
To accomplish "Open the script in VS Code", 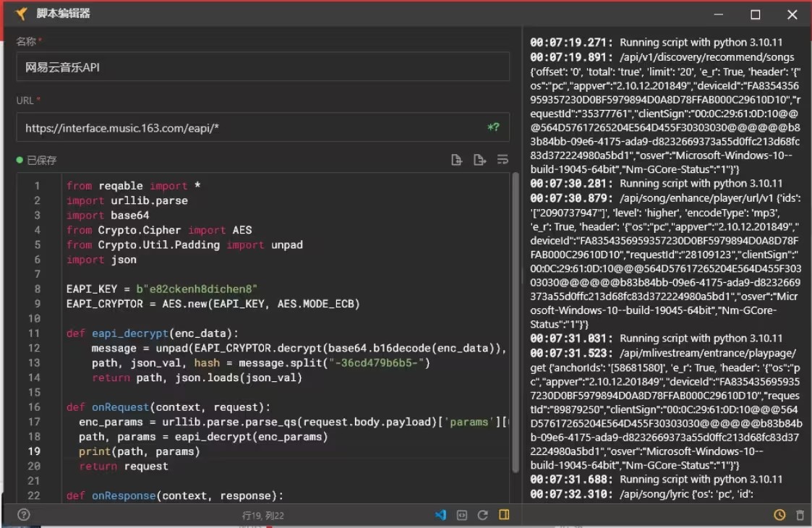I will [440, 515].
